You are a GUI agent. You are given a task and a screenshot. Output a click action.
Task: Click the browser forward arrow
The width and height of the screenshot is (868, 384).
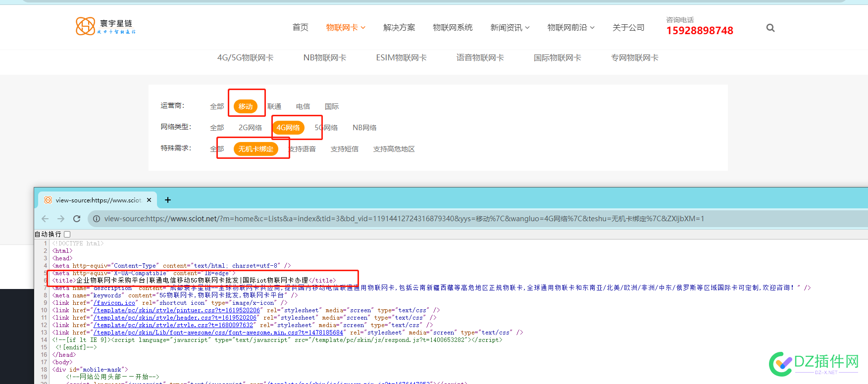tap(61, 219)
